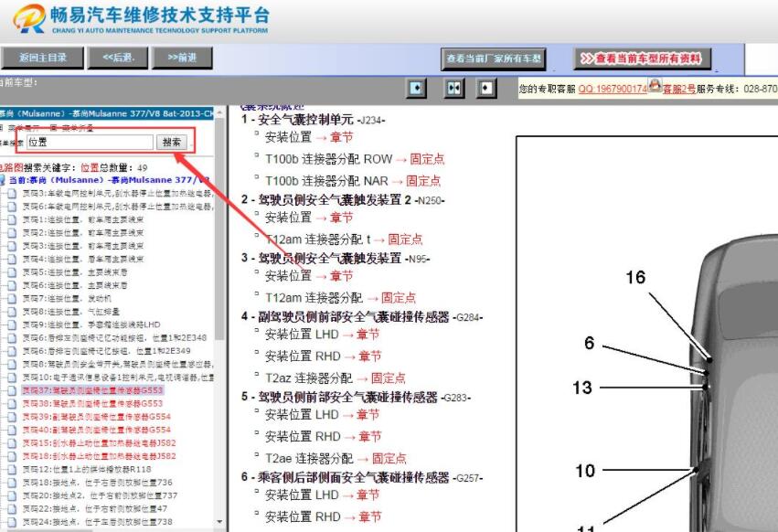Go back with the <<后退 button

(118, 58)
